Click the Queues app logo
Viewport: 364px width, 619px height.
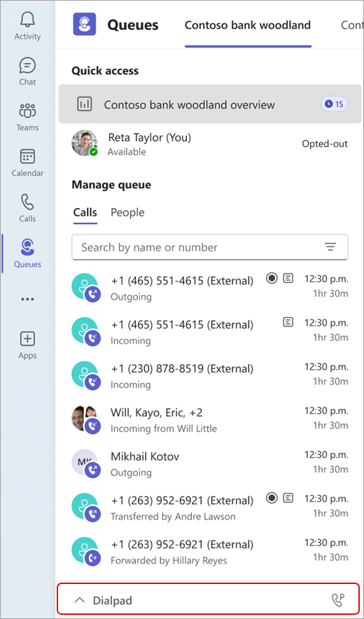coord(85,24)
